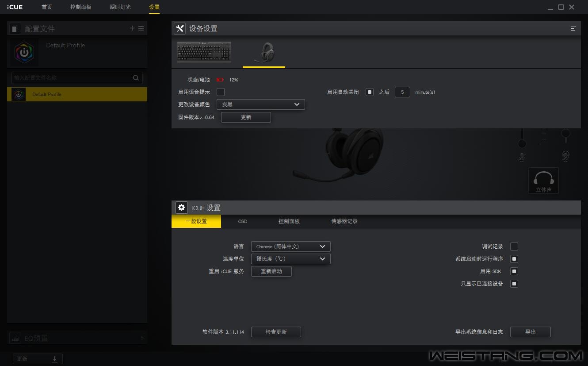Screen dimensions: 588x366
Task: Enable the voice prompts checkbox
Action: 221,92
